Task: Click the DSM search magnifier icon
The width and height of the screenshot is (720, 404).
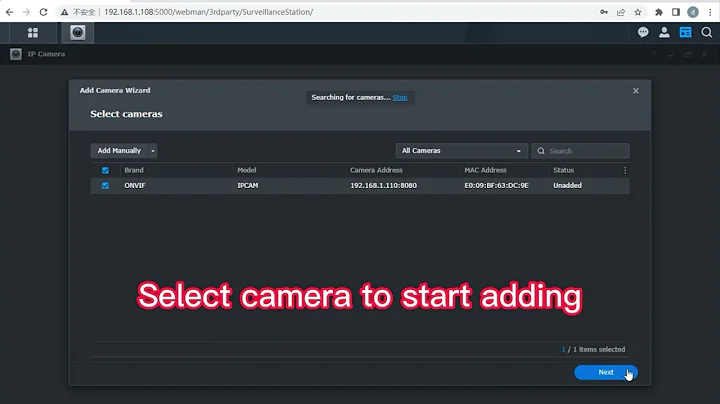Action: pyautogui.click(x=706, y=32)
